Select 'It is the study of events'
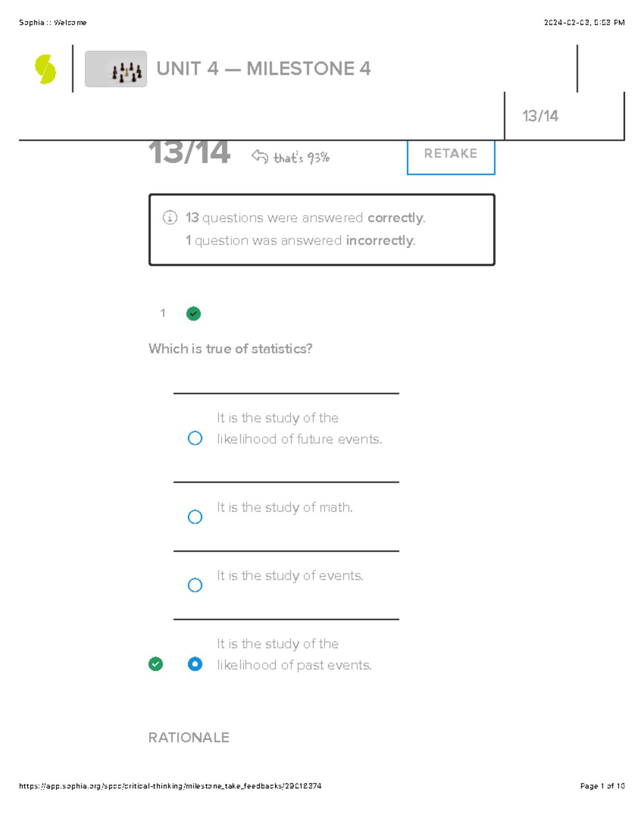The image size is (644, 834). click(195, 585)
